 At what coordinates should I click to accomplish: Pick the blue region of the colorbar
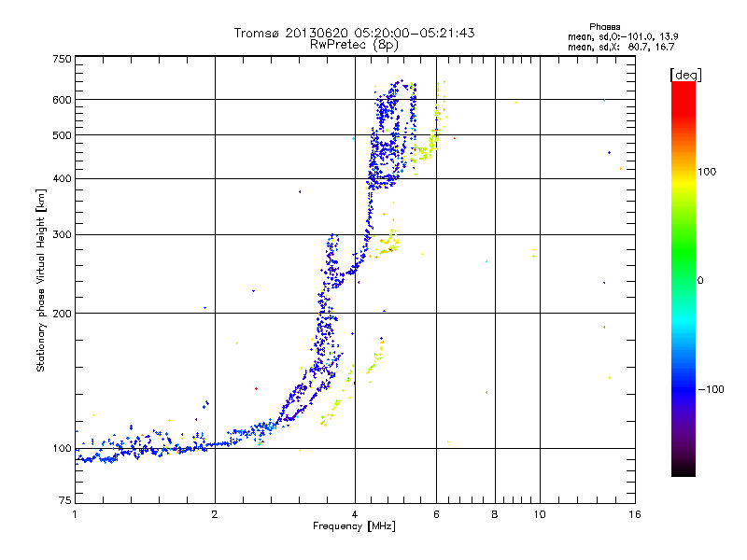(683, 383)
